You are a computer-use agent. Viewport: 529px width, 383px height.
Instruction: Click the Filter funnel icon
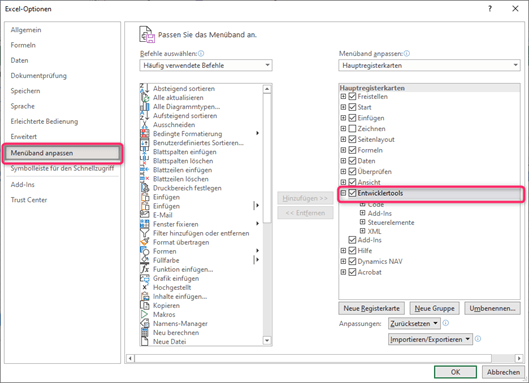[144, 233]
